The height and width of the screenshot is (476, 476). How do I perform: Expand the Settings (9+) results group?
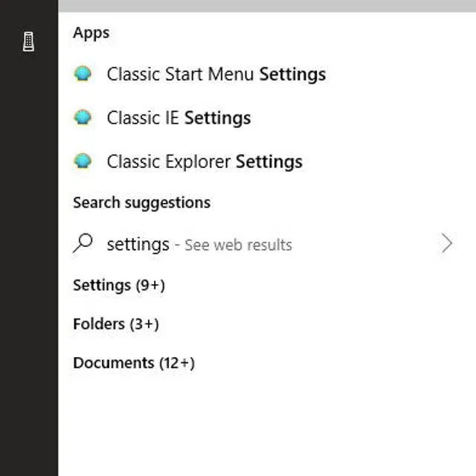pos(118,285)
